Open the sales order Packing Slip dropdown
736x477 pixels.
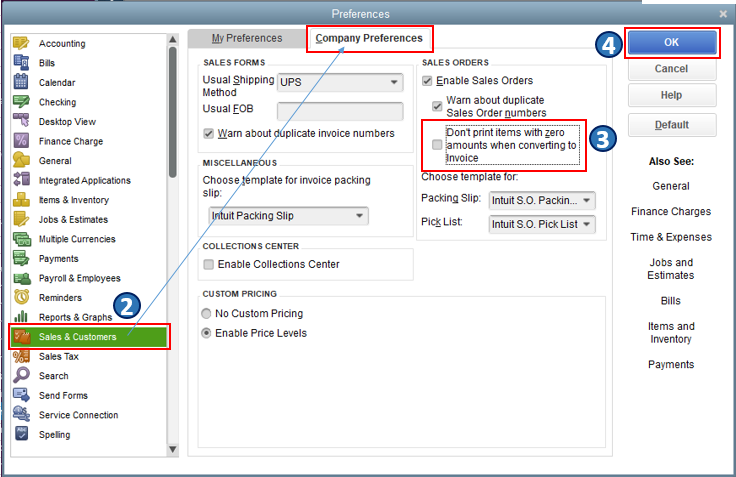point(542,200)
